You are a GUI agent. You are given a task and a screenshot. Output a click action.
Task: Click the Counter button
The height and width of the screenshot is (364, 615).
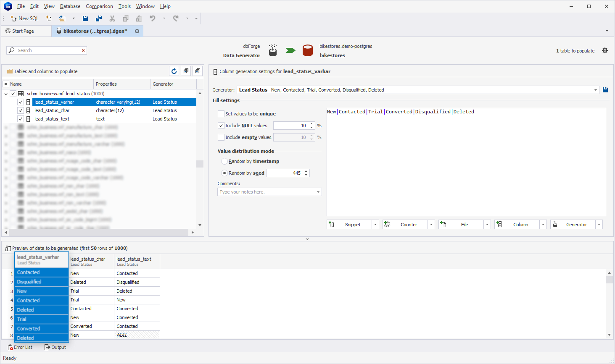point(405,225)
